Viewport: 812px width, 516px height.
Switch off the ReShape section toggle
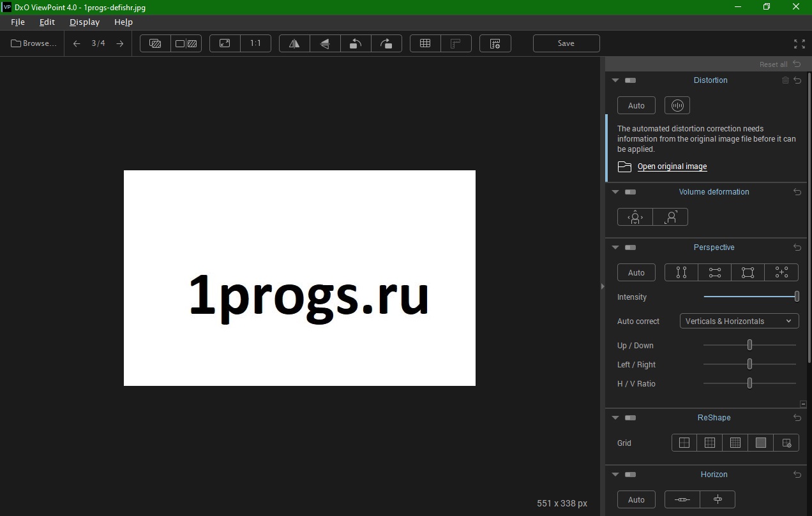pos(630,418)
